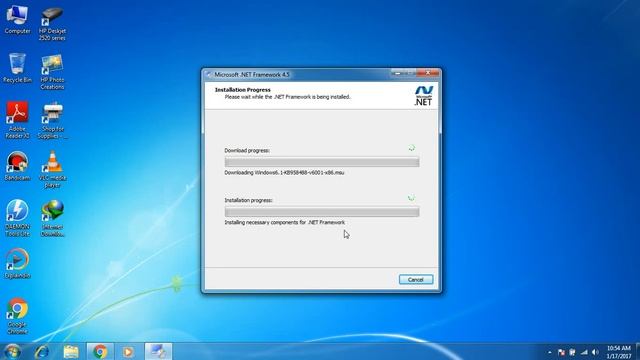This screenshot has width=640, height=360.
Task: Select DAEMON Tools Lite shortcut
Action: (17, 218)
